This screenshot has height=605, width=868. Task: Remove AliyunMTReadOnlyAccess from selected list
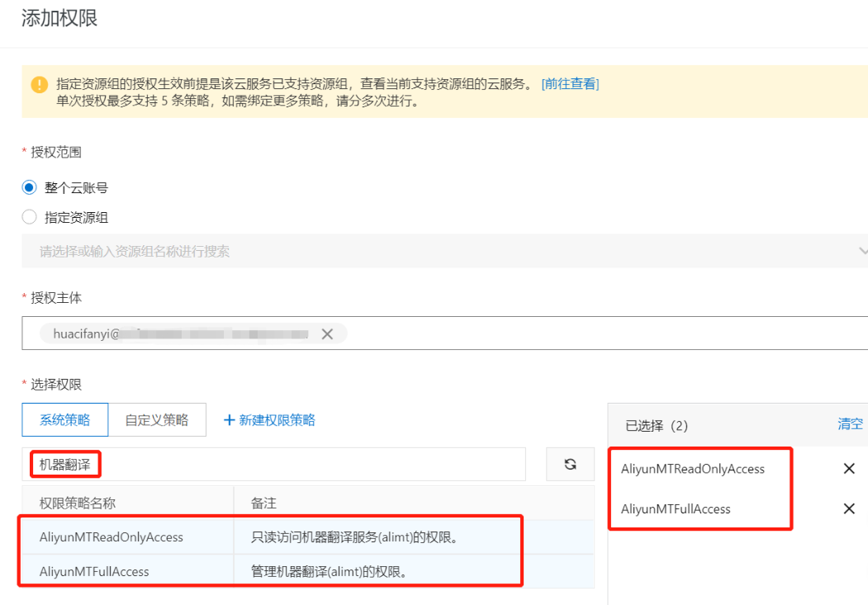848,469
